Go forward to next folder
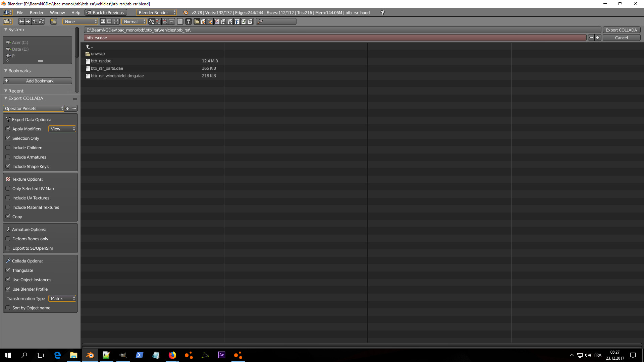 28,21
